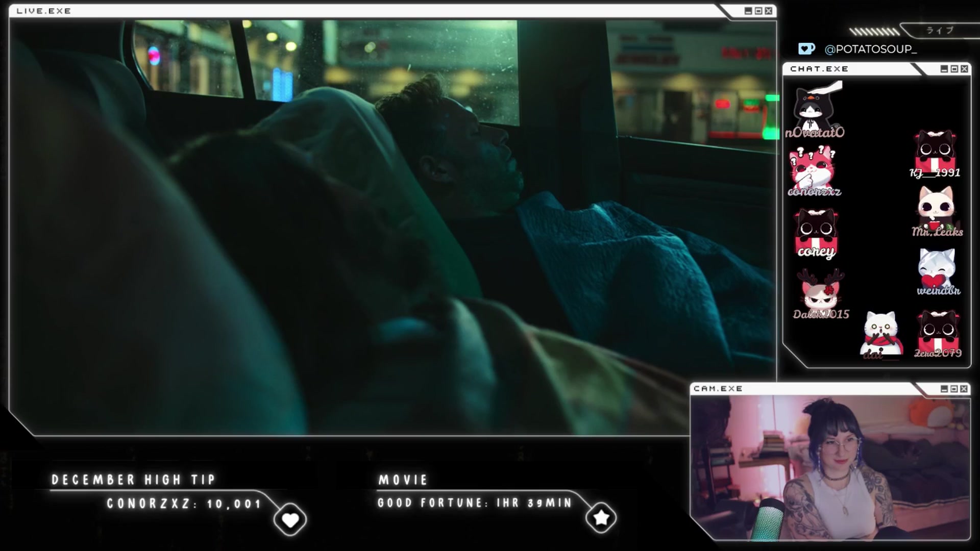The height and width of the screenshot is (551, 980).
Task: Click the heart cup icon beside @POTATOSOUP_
Action: pyautogui.click(x=806, y=48)
